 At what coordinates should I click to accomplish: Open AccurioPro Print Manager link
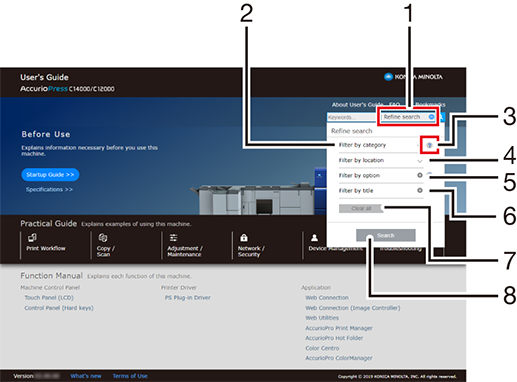coord(339,328)
